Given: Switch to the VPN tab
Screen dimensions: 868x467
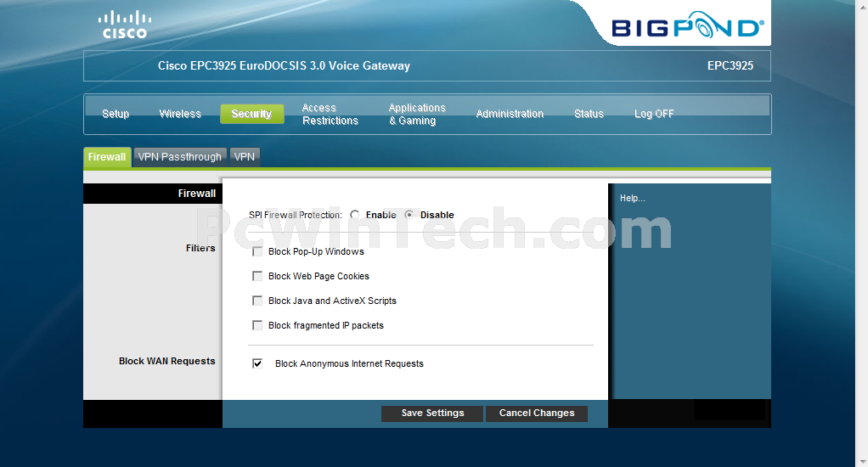Looking at the screenshot, I should coord(244,157).
